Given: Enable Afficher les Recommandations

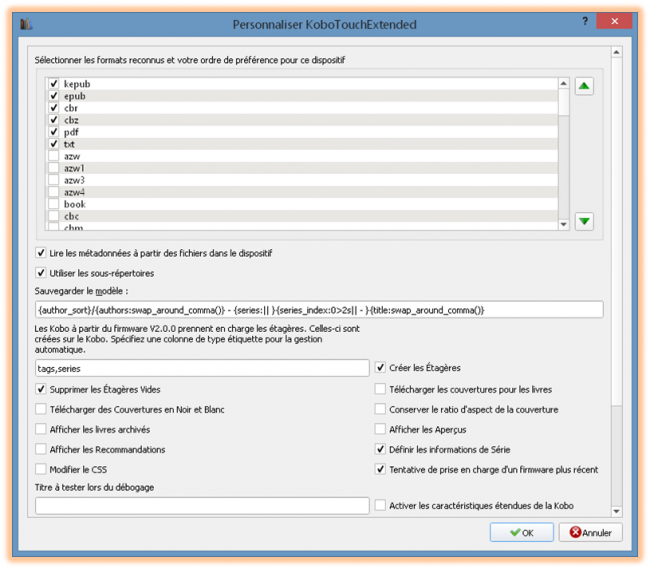Looking at the screenshot, I should (x=41, y=449).
